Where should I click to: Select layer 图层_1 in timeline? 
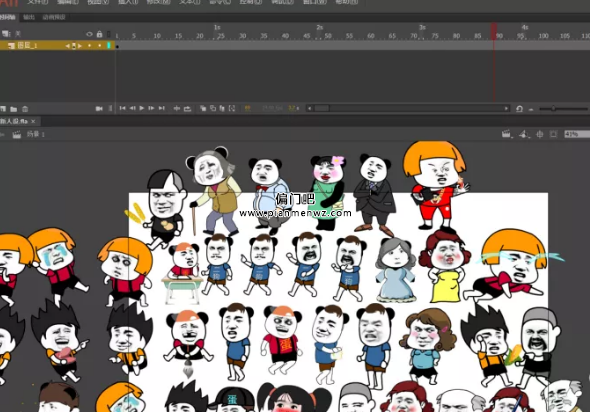(27, 46)
